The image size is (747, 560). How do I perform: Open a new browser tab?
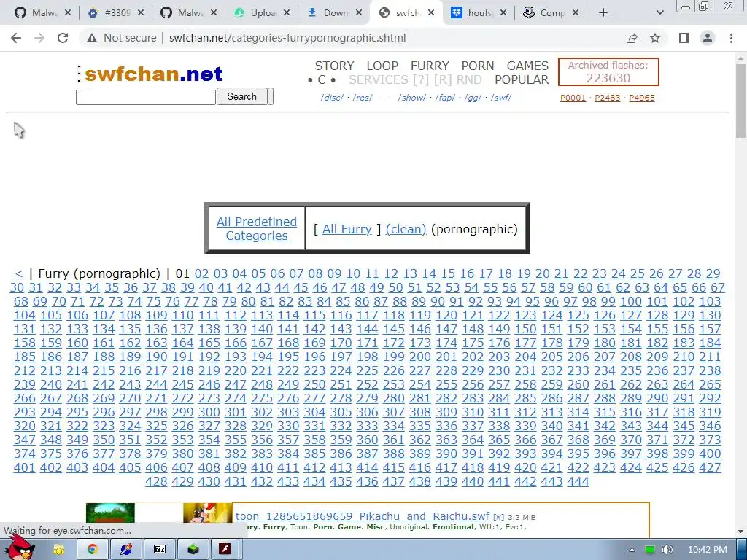[x=603, y=13]
